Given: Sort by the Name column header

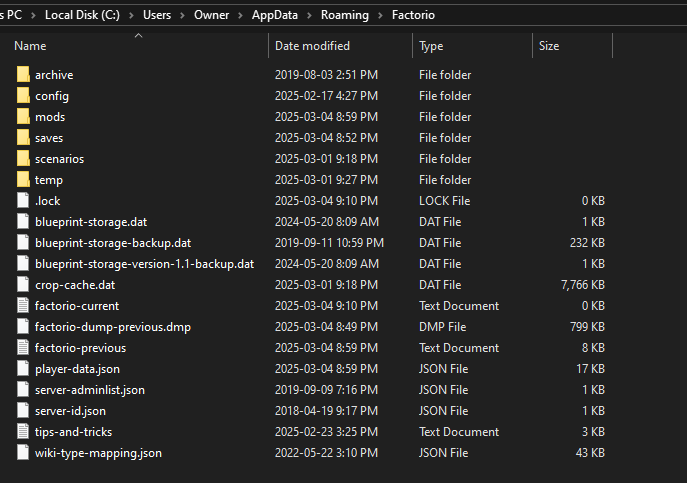Looking at the screenshot, I should point(30,46).
